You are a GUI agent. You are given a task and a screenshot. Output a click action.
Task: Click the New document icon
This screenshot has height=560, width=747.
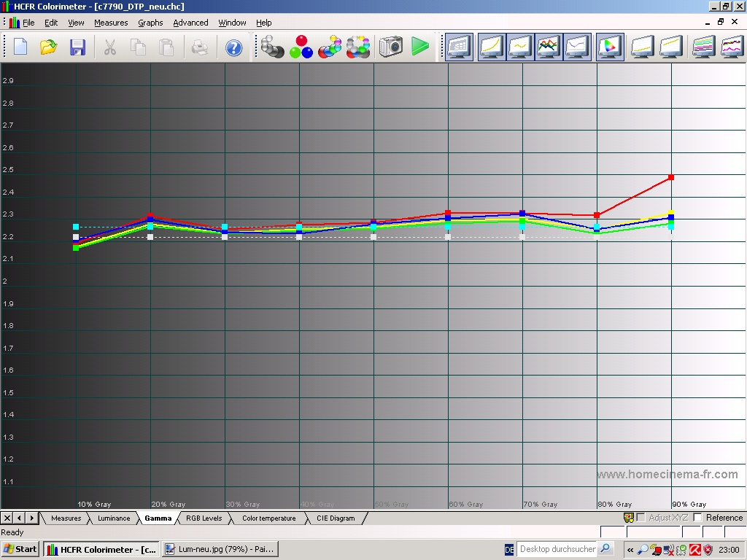coord(20,47)
